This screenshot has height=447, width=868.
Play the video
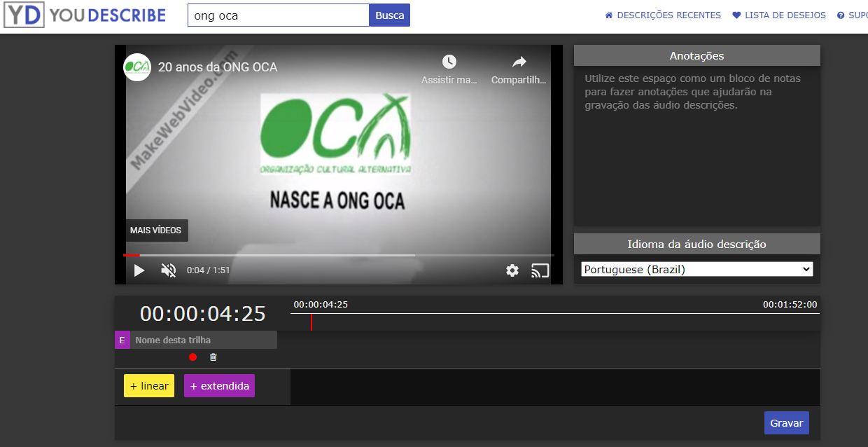(x=139, y=270)
